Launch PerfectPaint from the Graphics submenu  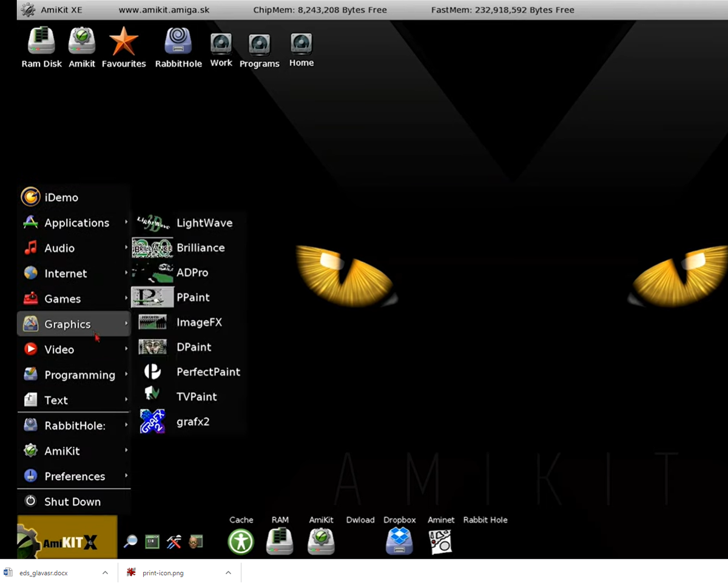click(x=188, y=372)
